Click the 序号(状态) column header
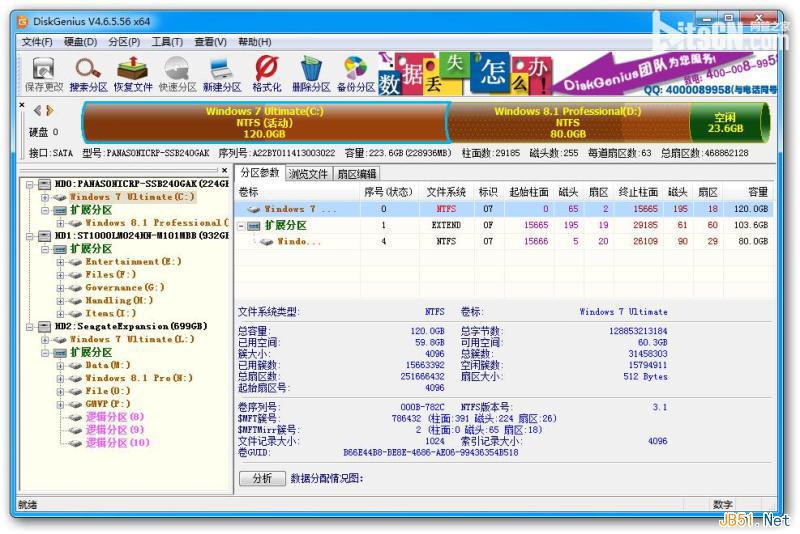 pos(388,192)
